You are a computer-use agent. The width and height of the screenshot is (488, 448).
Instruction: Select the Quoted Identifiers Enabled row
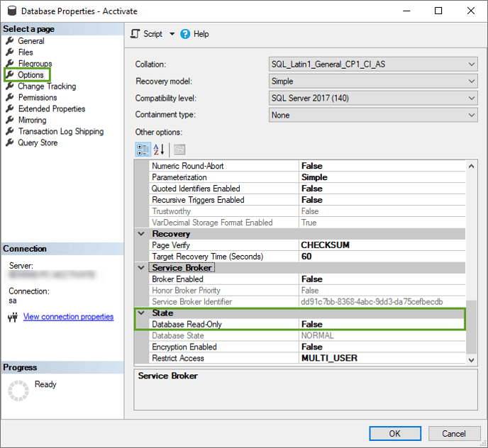coord(308,189)
